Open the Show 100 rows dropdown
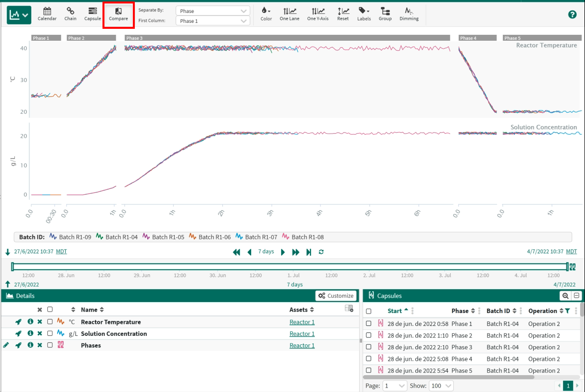Image resolution: width=585 pixels, height=392 pixels. pyautogui.click(x=441, y=386)
